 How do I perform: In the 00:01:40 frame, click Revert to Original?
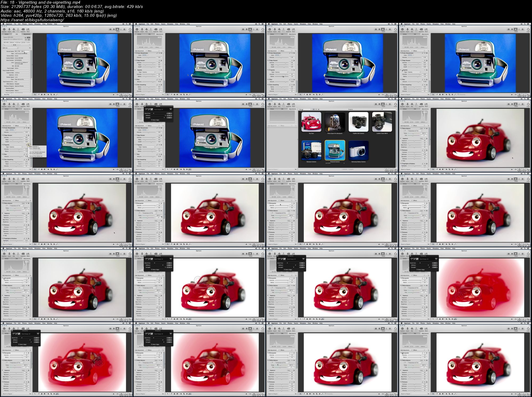coord(7,169)
